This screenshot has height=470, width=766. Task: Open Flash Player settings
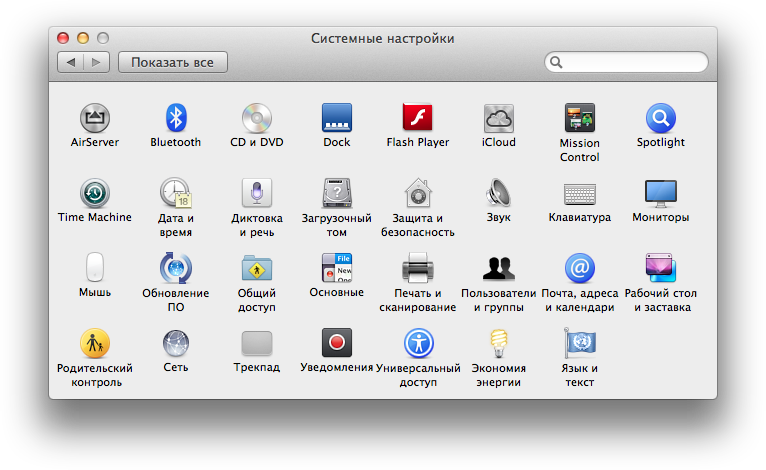(418, 117)
